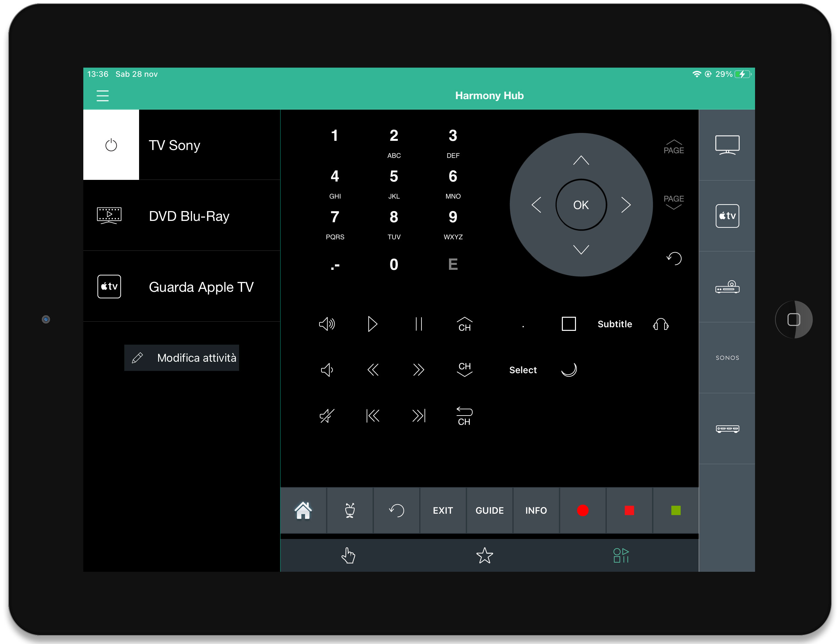This screenshot has width=840, height=644.
Task: Click the red circle record button
Action: pyautogui.click(x=583, y=511)
